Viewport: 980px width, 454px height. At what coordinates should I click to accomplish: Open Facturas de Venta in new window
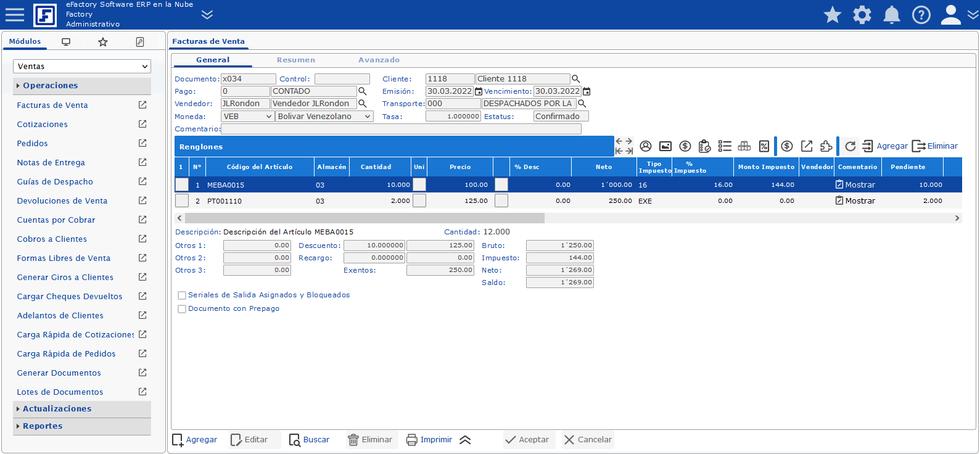pos(142,105)
